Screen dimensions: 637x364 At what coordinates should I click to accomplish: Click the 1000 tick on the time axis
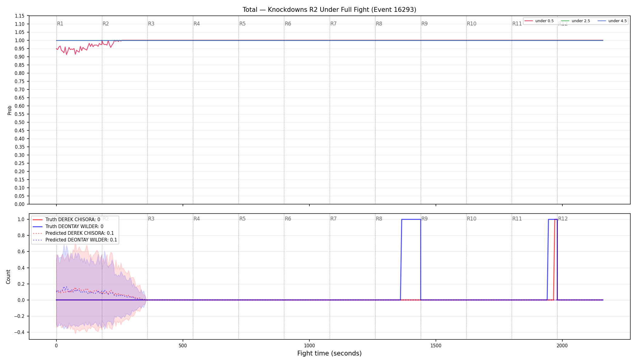pos(309,345)
